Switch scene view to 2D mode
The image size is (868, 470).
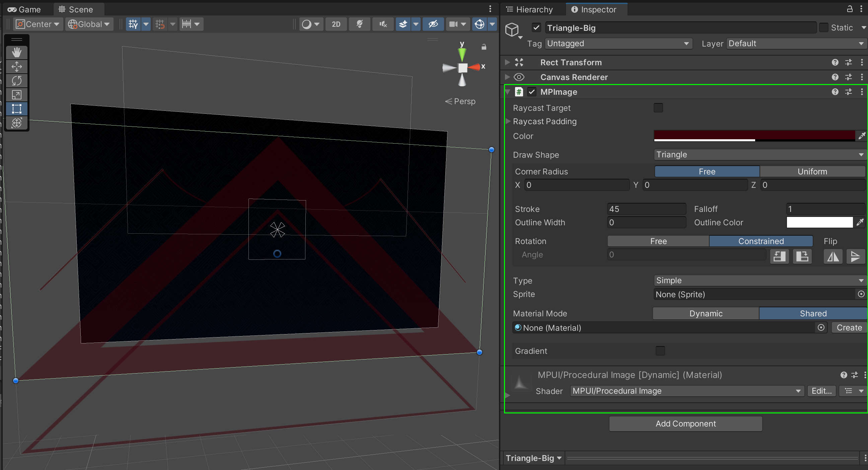tap(336, 24)
